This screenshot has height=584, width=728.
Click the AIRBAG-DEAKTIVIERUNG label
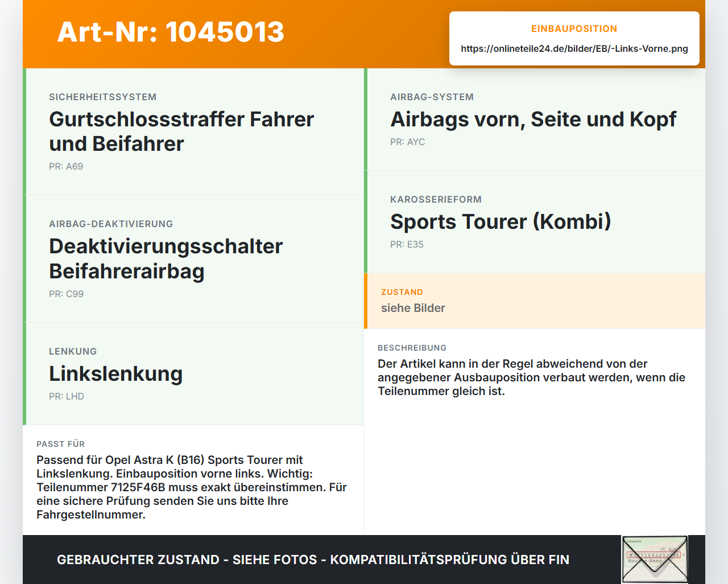[x=111, y=224]
